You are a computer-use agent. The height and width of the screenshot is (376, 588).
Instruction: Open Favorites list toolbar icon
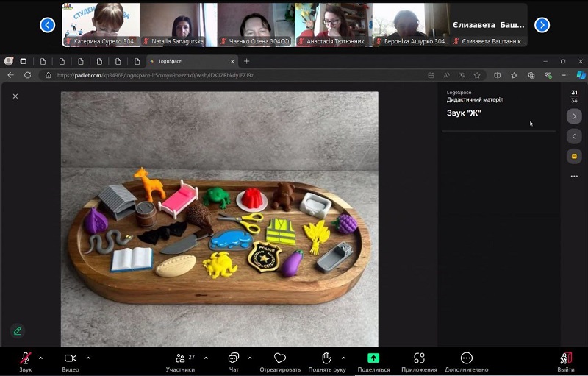pyautogui.click(x=514, y=76)
